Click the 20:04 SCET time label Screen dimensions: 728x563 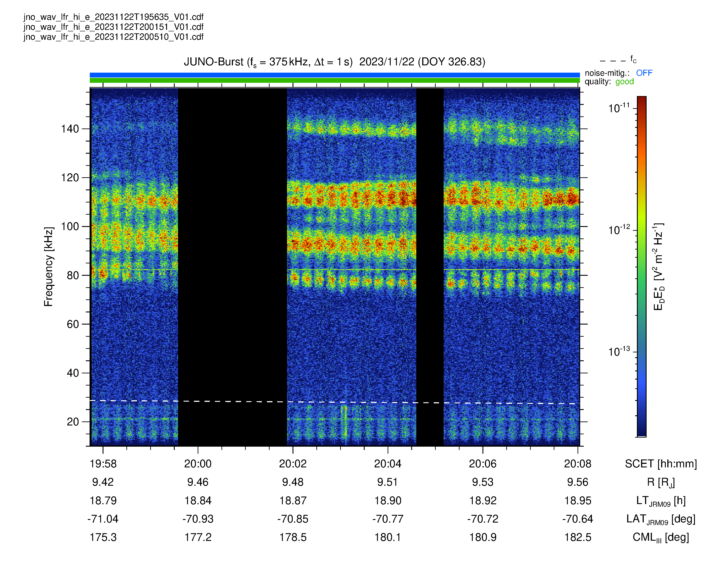(387, 464)
